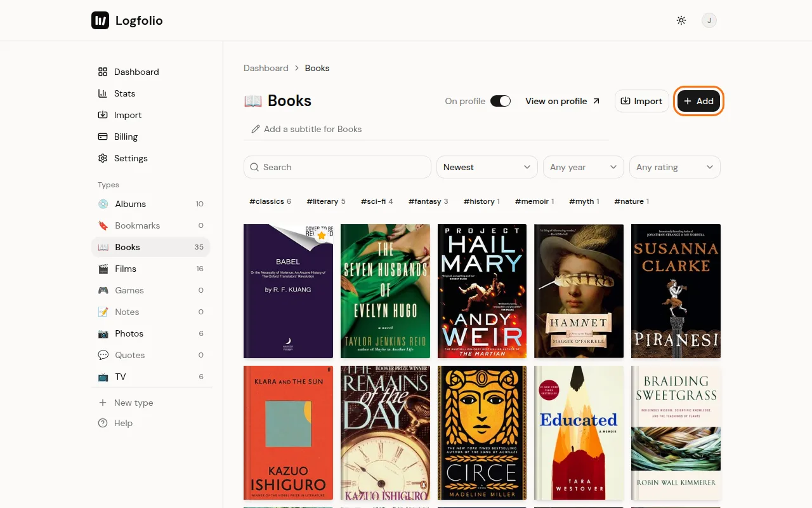Filter by the #fantasy tag
Screen dimensions: 812x508
pyautogui.click(x=428, y=201)
